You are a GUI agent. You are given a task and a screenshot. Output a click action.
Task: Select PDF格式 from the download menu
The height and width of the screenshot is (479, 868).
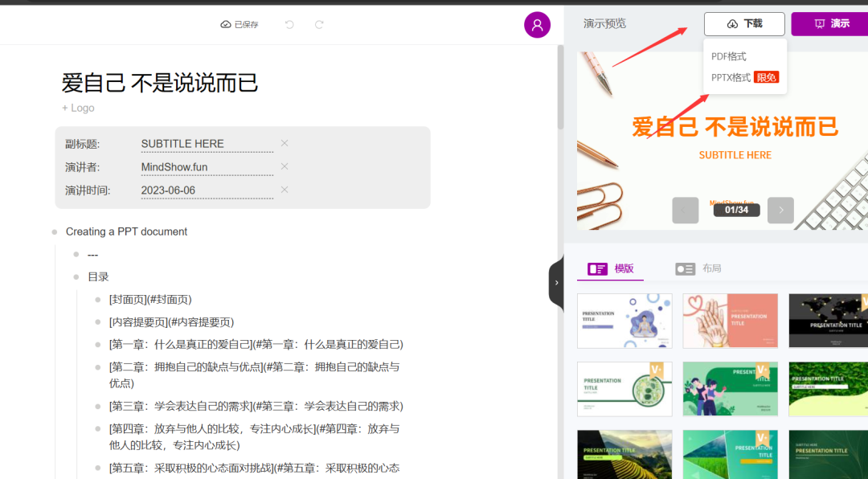tap(729, 55)
